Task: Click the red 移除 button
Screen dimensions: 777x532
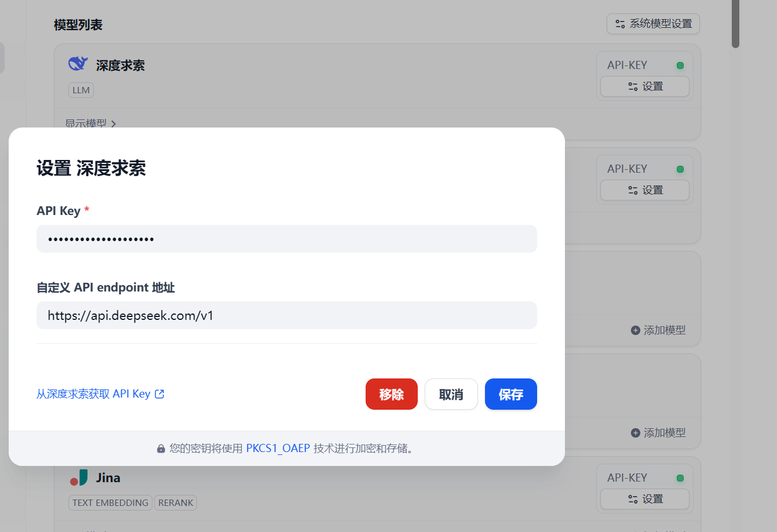Action: (391, 394)
